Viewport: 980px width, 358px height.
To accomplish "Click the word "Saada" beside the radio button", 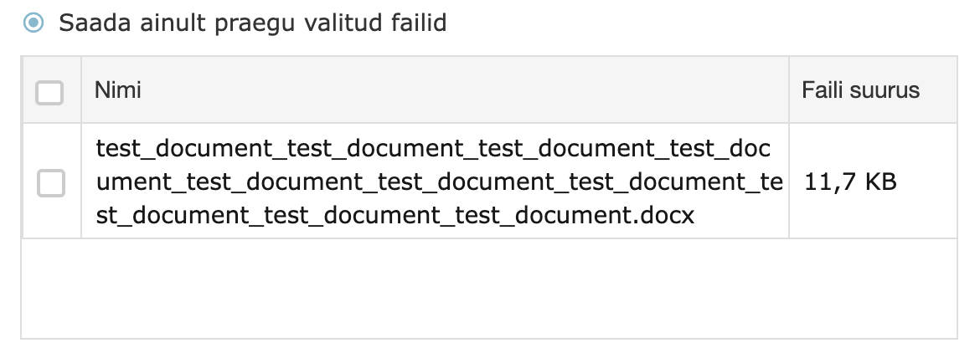I will 90,23.
